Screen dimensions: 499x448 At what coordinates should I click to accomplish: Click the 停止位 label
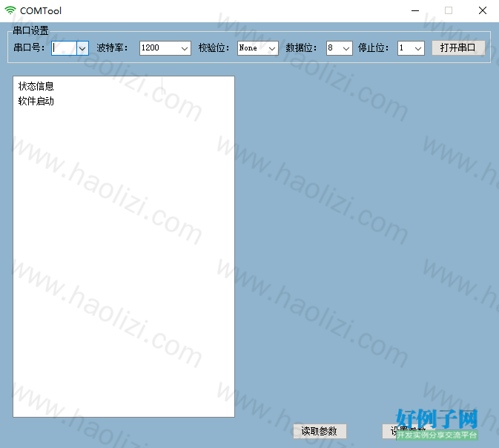click(x=373, y=47)
